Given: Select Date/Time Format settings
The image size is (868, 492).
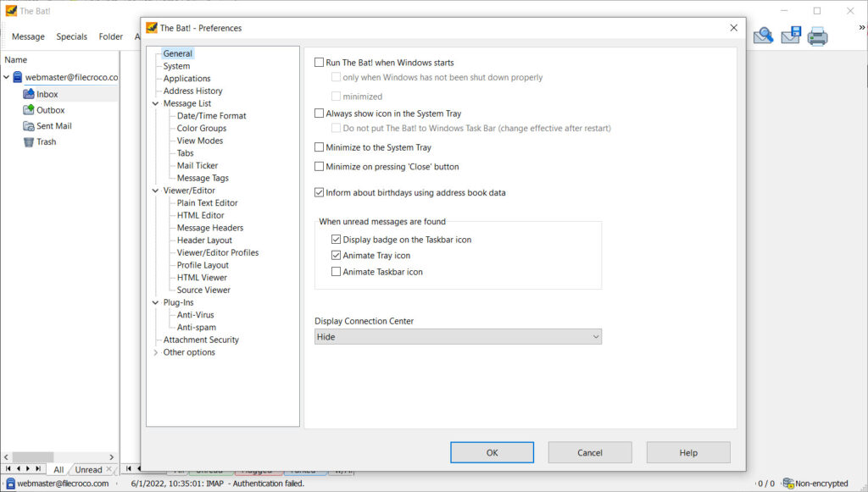Looking at the screenshot, I should 211,115.
